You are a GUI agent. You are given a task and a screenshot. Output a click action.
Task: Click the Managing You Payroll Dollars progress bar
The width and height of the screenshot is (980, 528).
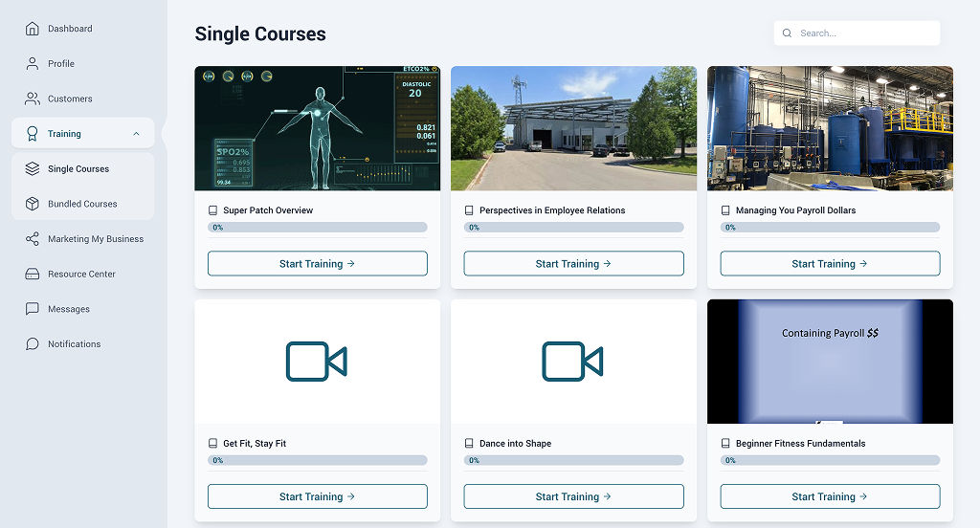pyautogui.click(x=830, y=228)
